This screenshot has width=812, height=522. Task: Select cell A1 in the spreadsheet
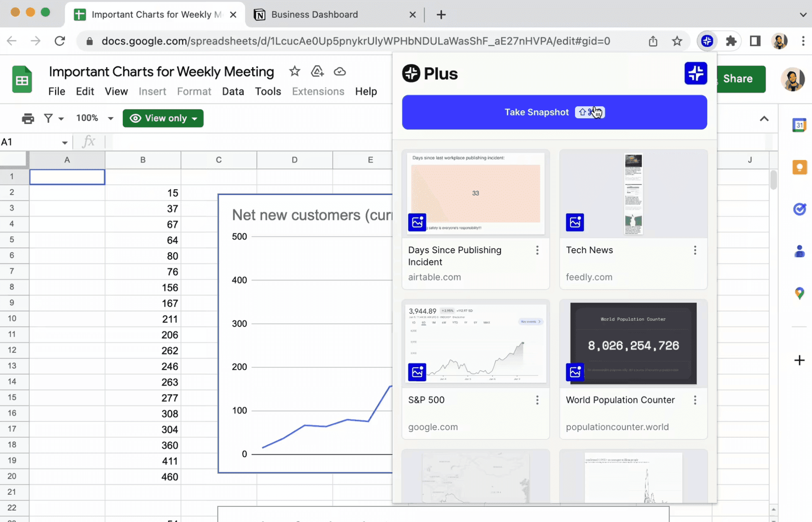point(67,177)
